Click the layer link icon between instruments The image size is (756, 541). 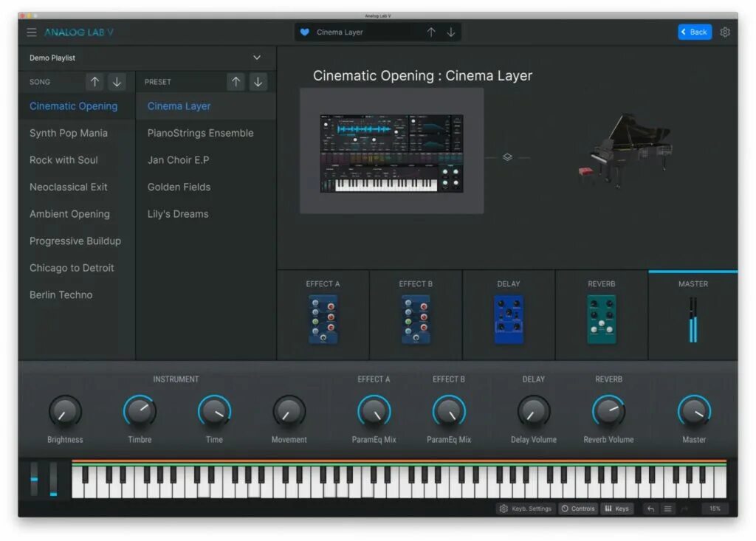(507, 157)
